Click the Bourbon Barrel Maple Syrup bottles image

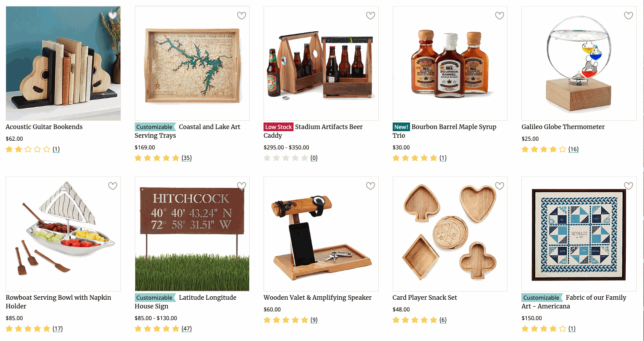pyautogui.click(x=450, y=63)
